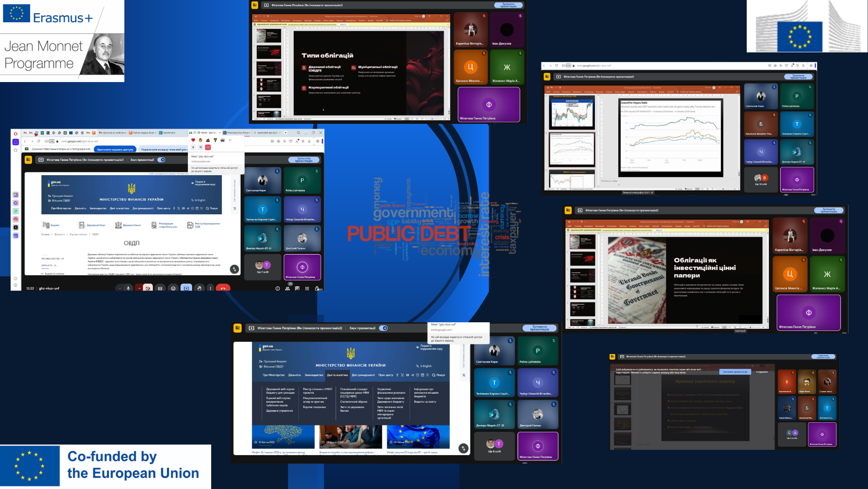
Task: Open chat panel in ОВДП Meet window
Action: (297, 288)
